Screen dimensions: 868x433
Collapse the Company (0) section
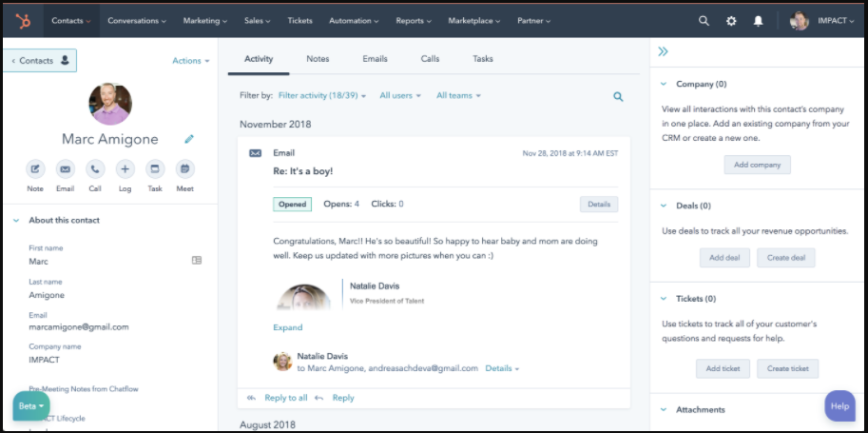click(x=664, y=85)
